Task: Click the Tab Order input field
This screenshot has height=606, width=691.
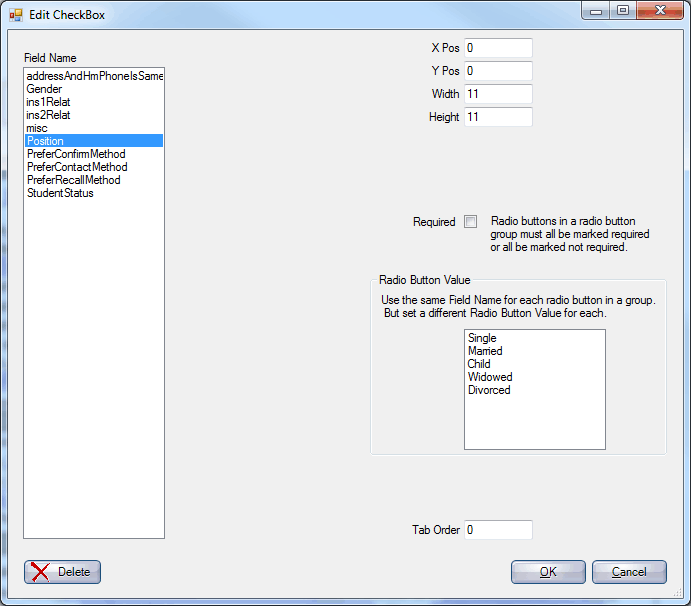Action: point(498,529)
